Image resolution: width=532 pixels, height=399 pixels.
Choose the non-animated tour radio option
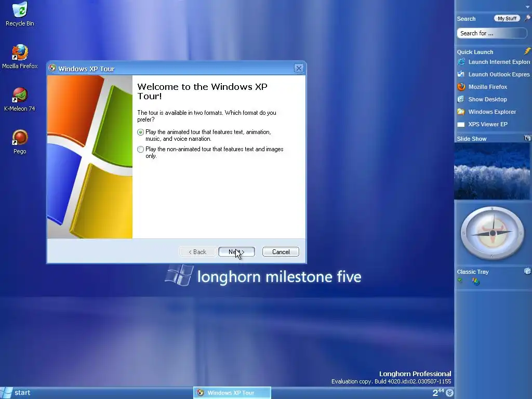click(140, 149)
